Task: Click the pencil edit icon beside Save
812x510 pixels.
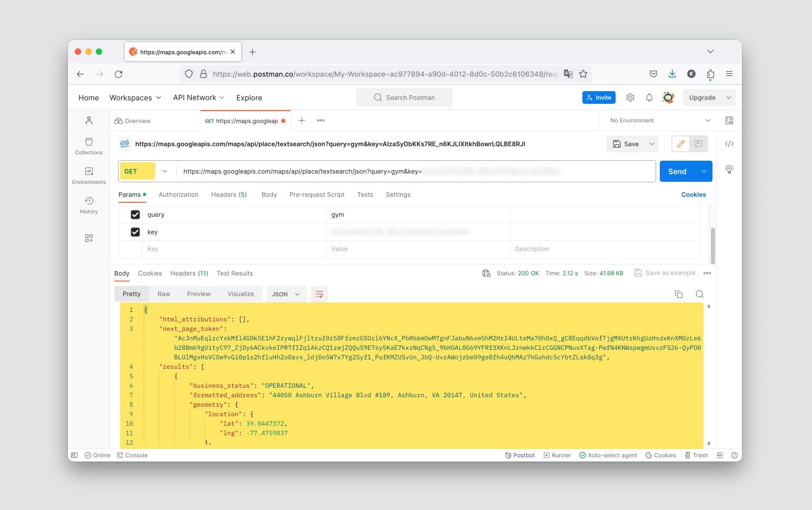Action: (681, 144)
